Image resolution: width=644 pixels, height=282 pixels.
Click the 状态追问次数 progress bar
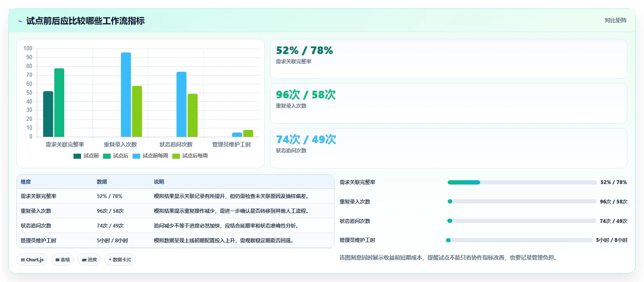[522, 221]
